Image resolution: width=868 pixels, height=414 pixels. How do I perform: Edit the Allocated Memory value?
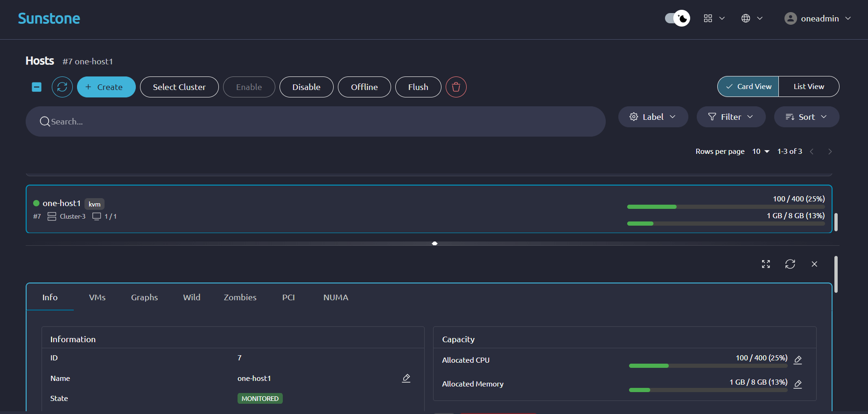[x=798, y=384]
